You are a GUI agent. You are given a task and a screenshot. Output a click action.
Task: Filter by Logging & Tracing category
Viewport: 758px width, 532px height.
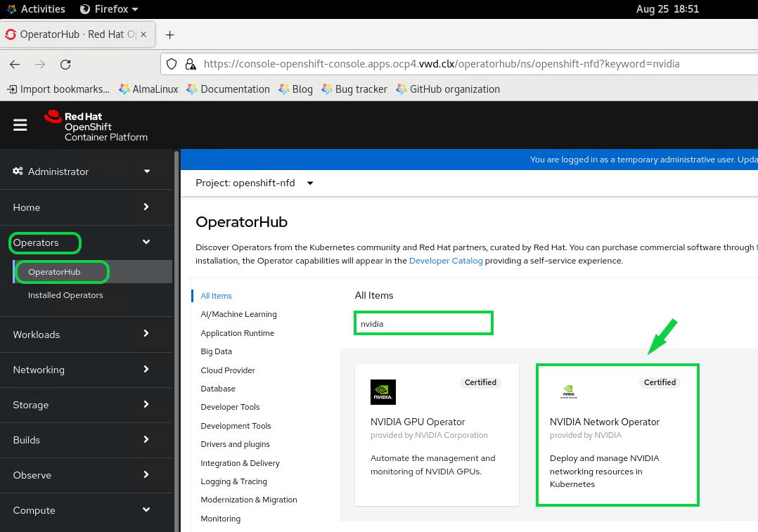pos(234,481)
